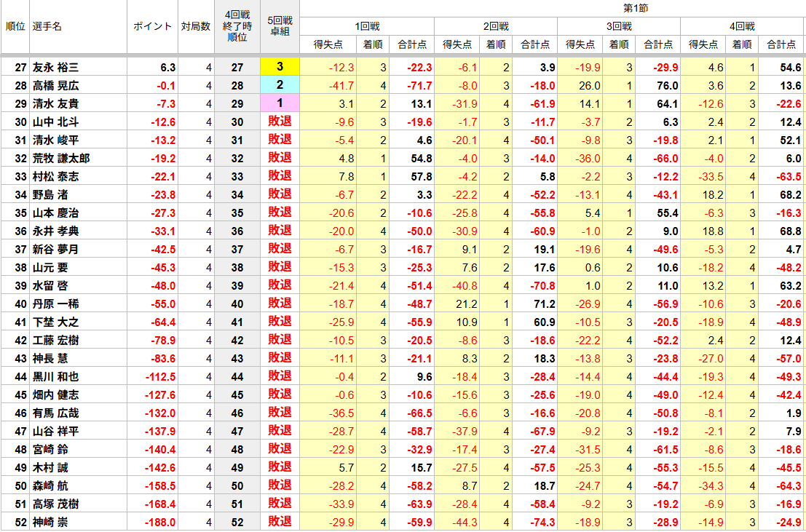806x532 pixels.
Task: Click player name 高塚 茂樹
Action: (55, 504)
